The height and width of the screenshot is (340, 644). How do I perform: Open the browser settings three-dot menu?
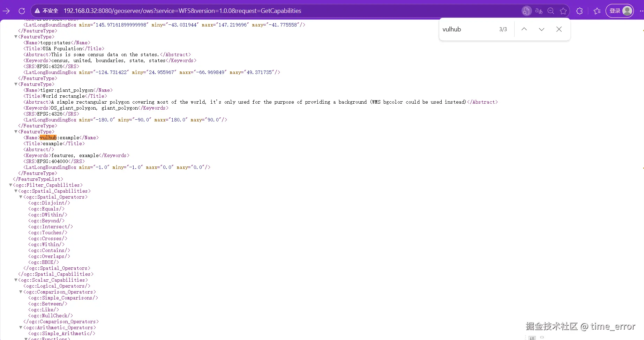(641, 11)
